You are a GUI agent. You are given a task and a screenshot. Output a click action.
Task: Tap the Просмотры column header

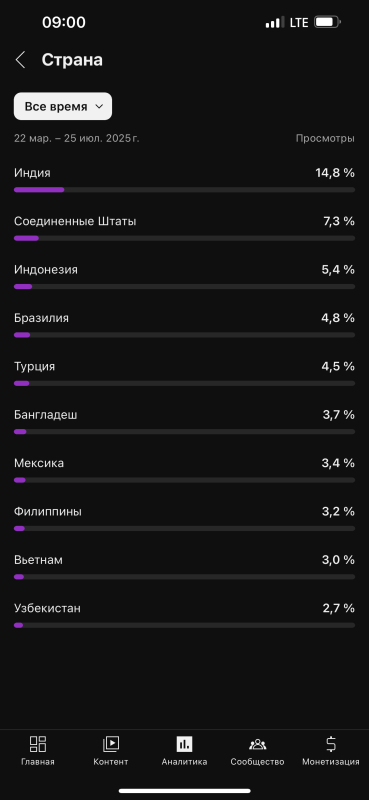pyautogui.click(x=325, y=138)
